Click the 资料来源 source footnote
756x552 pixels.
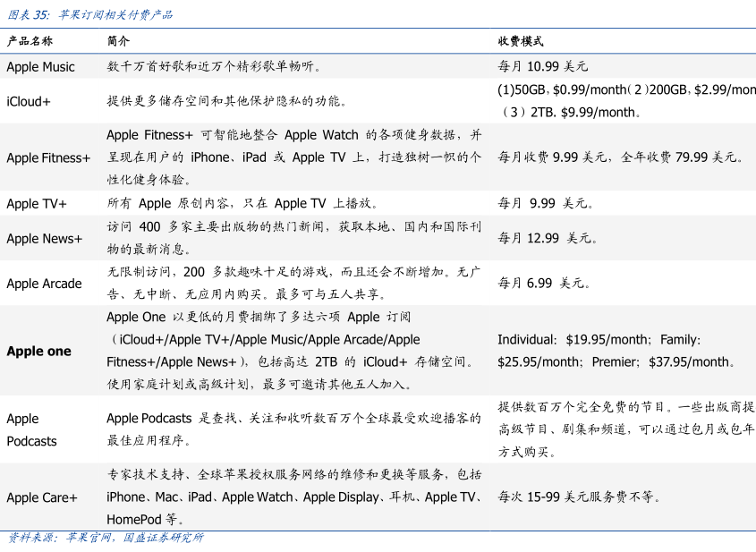pyautogui.click(x=106, y=538)
